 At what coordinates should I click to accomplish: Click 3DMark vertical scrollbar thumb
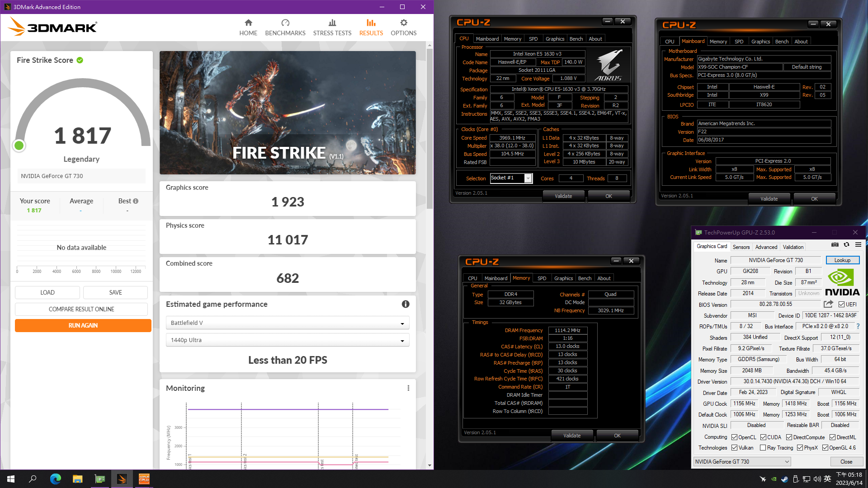(429, 129)
